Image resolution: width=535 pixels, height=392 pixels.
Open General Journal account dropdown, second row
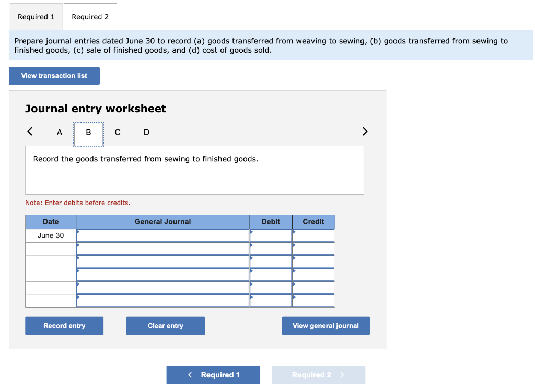tap(163, 248)
